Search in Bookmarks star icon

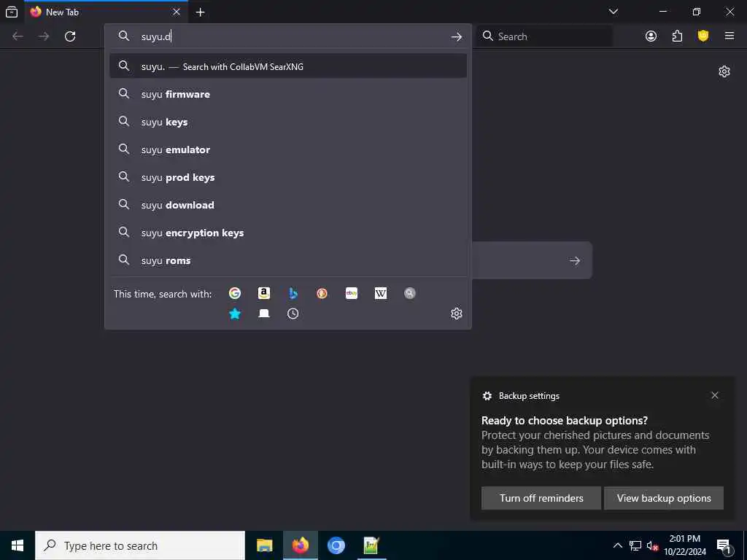tap(234, 314)
